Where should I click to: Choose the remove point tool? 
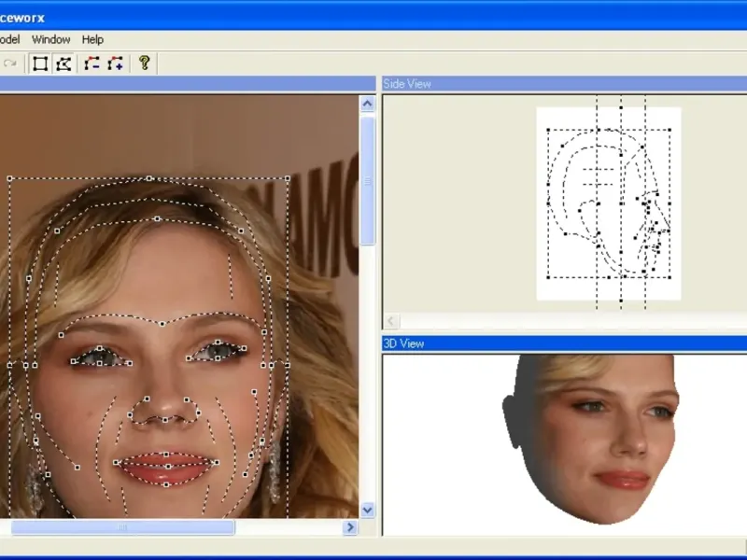click(92, 63)
